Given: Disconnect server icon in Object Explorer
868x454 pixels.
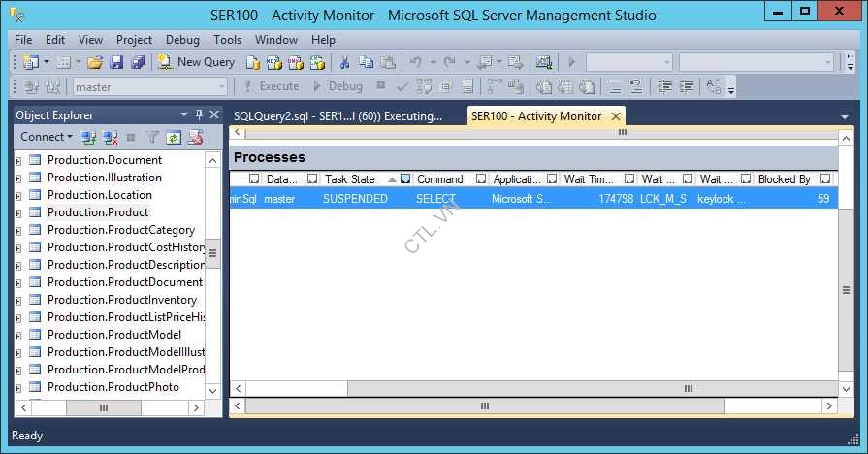Looking at the screenshot, I should pos(111,138).
